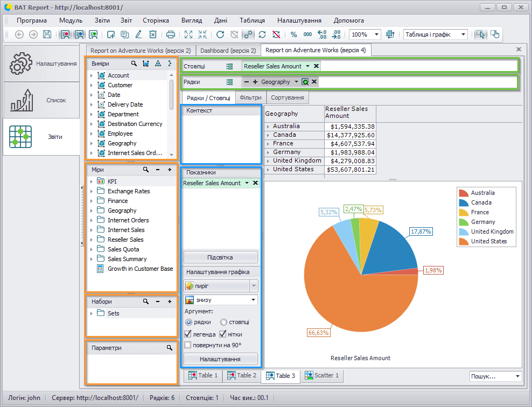The image size is (532, 407).
Task: Click the rename pencil toolbar icon
Action: click(139, 34)
